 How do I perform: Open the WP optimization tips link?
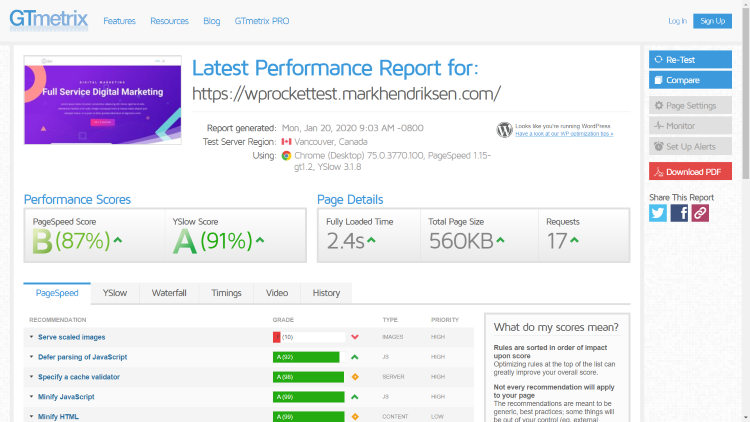(x=564, y=134)
